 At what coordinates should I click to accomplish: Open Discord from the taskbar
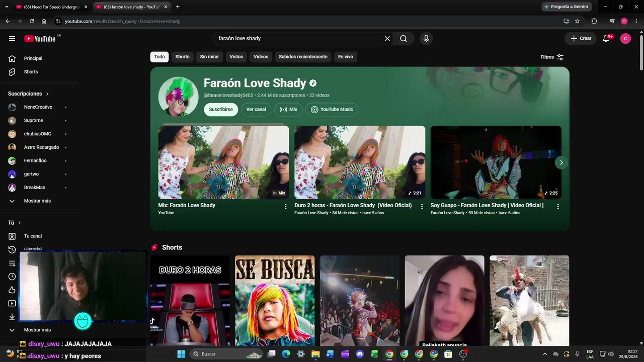pos(360,354)
